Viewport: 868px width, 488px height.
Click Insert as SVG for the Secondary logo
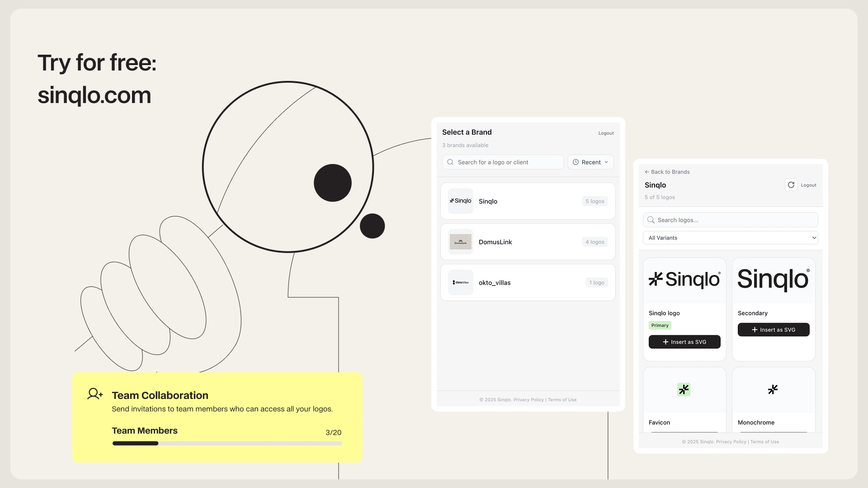pos(773,329)
